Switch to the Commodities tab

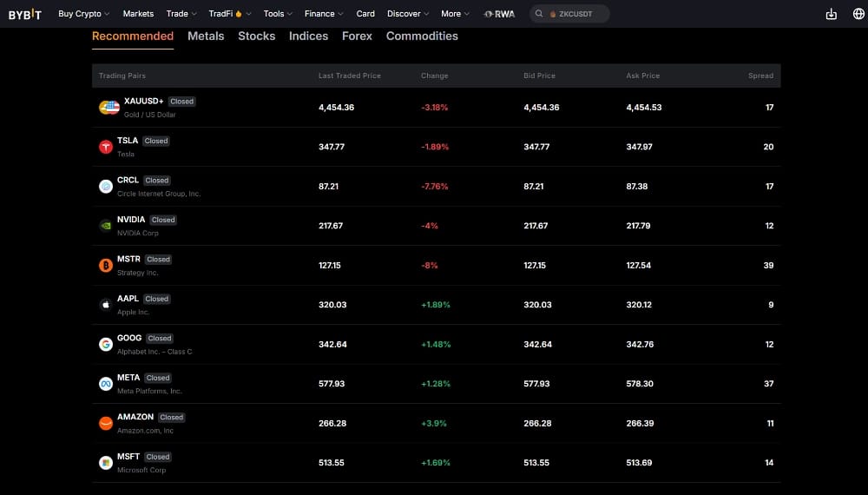coord(422,36)
